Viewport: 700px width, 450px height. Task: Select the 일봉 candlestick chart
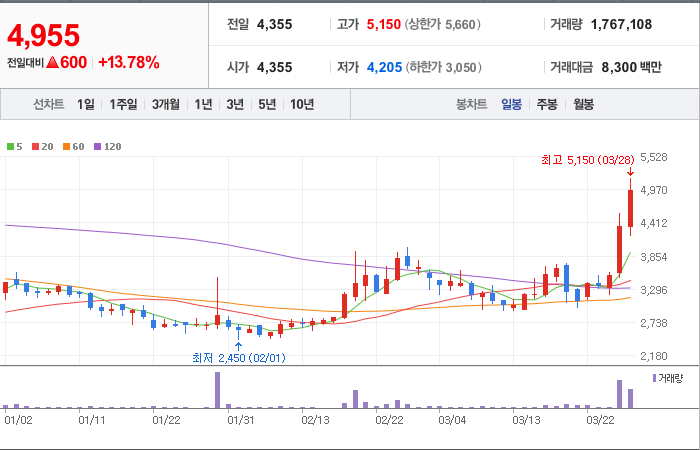coord(512,104)
